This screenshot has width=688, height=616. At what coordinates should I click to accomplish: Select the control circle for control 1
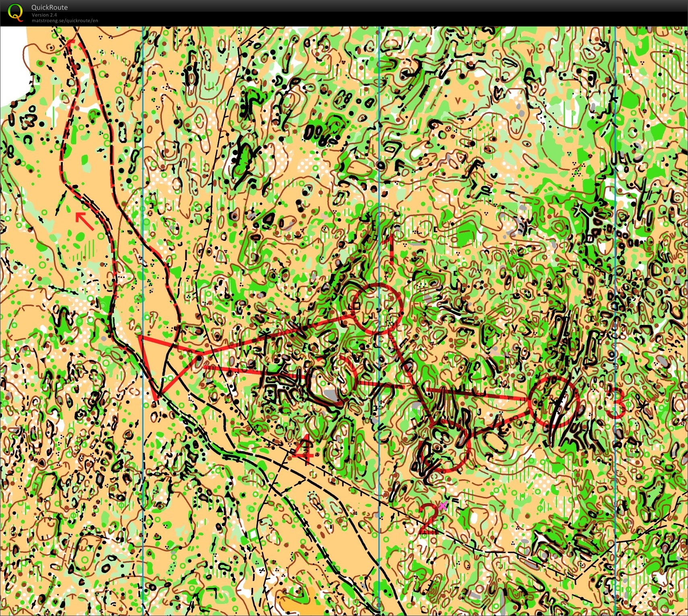[377, 308]
